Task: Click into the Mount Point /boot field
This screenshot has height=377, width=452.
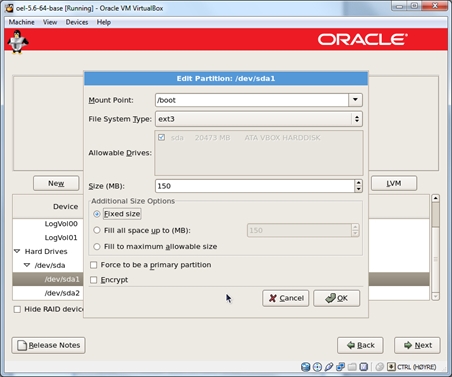Action: tap(252, 100)
